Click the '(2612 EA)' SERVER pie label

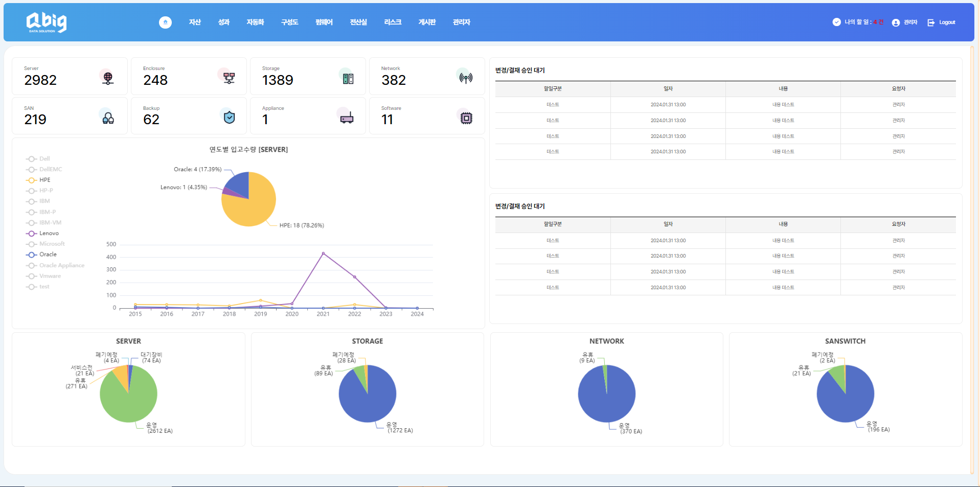[x=160, y=431]
